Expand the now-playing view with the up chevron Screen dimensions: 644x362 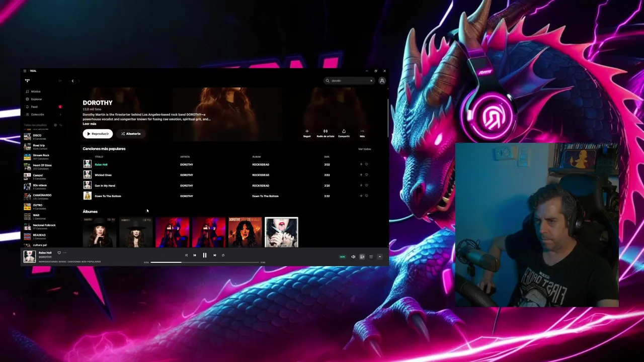(380, 257)
